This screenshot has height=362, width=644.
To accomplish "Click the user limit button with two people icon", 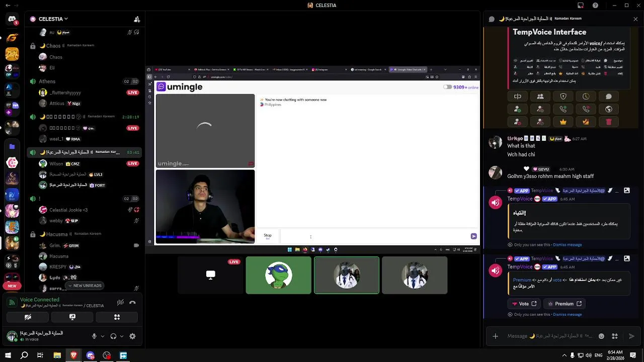I will tap(540, 97).
